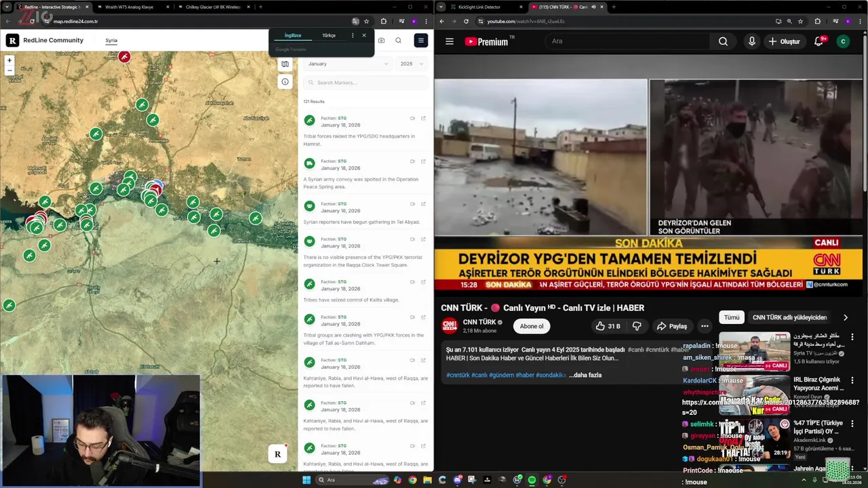Zoom out on the RedLine map
The image size is (868, 488).
coord(9,70)
